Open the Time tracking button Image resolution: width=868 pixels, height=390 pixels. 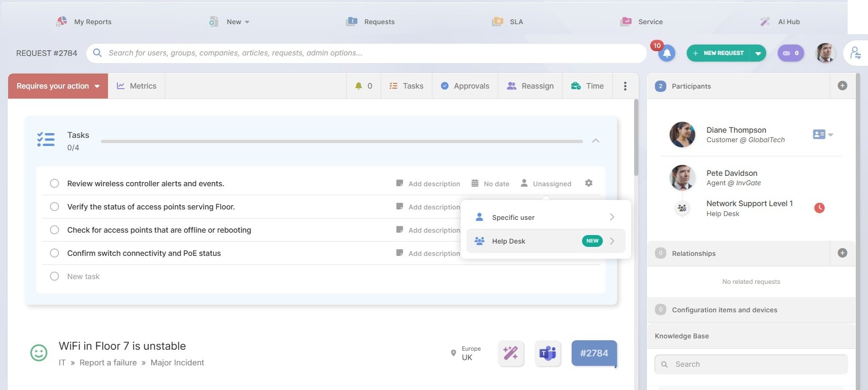click(x=587, y=86)
